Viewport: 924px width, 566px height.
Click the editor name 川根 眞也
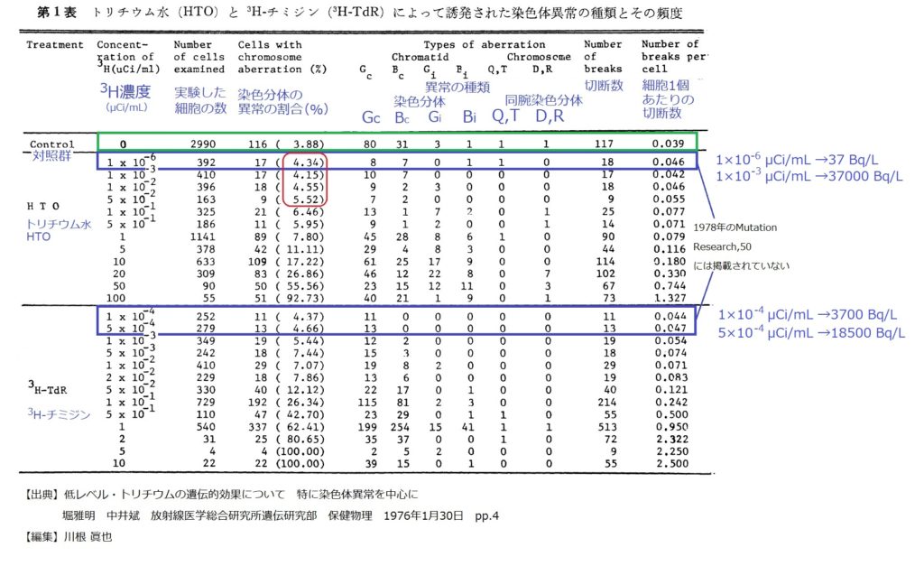[x=88, y=535]
